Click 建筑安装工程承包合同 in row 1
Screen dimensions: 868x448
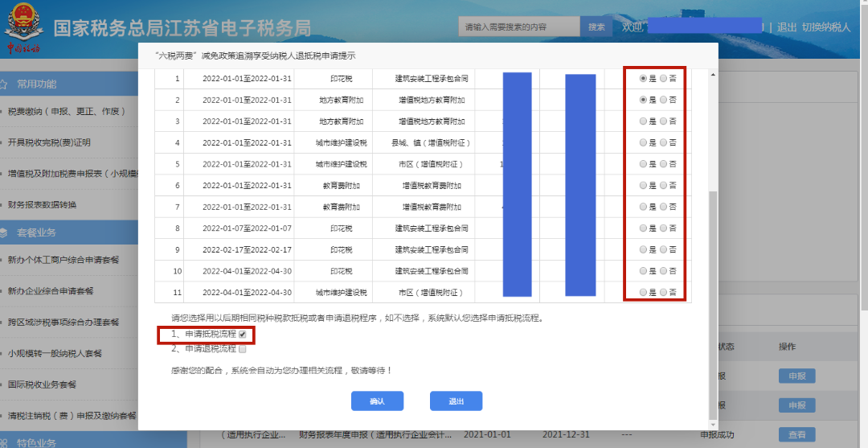point(432,79)
